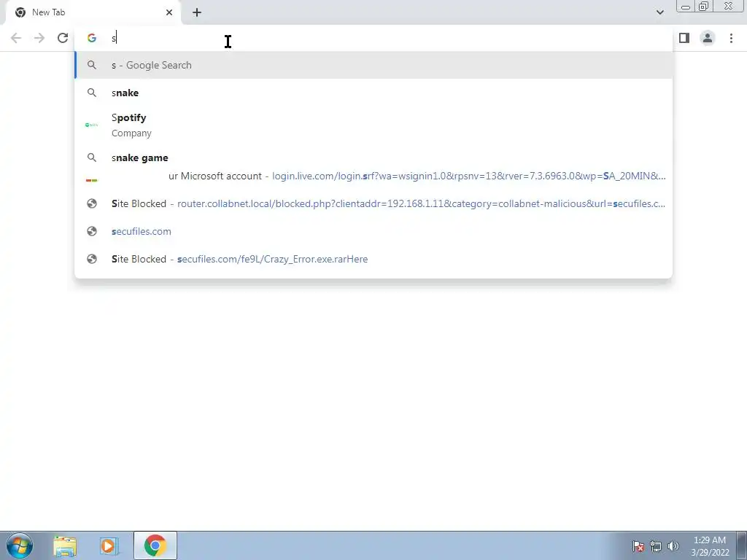The width and height of the screenshot is (747, 560).
Task: Launch Windows Media Player from taskbar
Action: point(109,545)
